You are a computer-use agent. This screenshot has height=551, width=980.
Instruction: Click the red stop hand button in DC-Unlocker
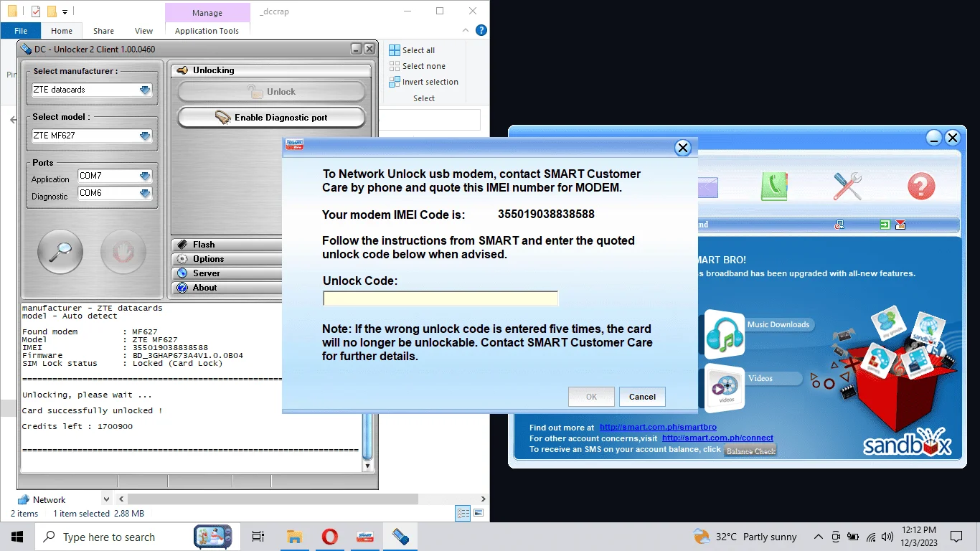pos(123,252)
